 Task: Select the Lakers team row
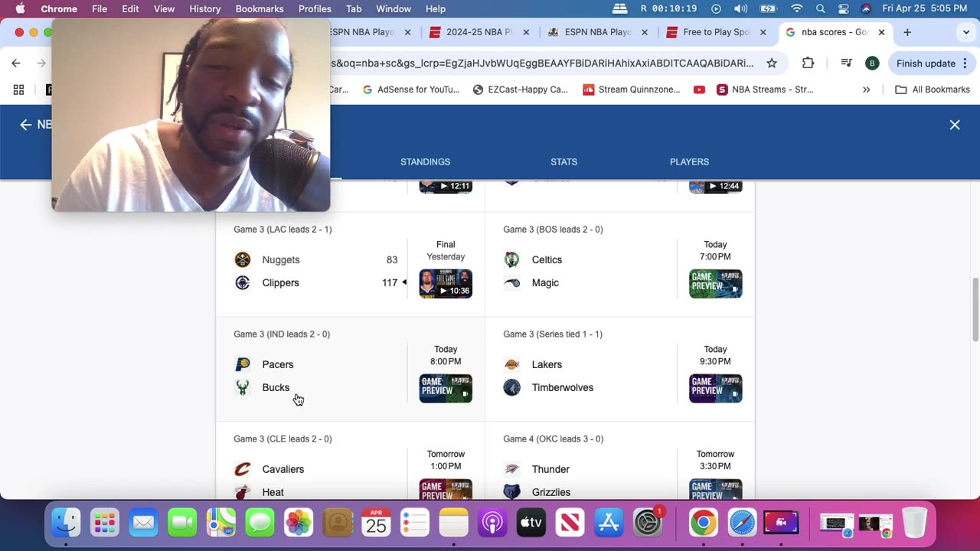(586, 364)
